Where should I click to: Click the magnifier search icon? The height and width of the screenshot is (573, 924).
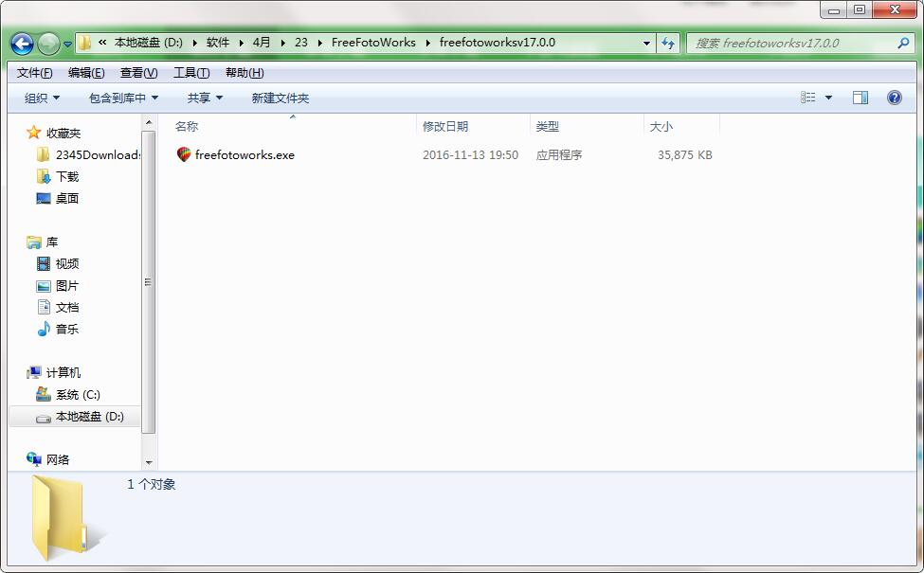pyautogui.click(x=903, y=43)
